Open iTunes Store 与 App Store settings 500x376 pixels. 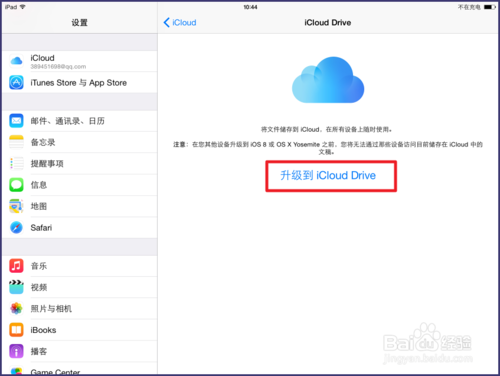pyautogui.click(x=80, y=82)
